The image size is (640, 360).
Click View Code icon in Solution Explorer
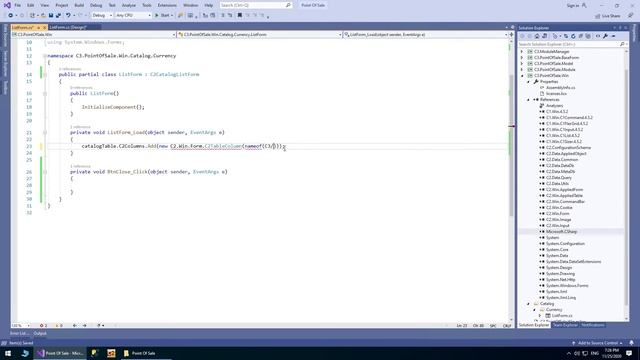point(598,36)
